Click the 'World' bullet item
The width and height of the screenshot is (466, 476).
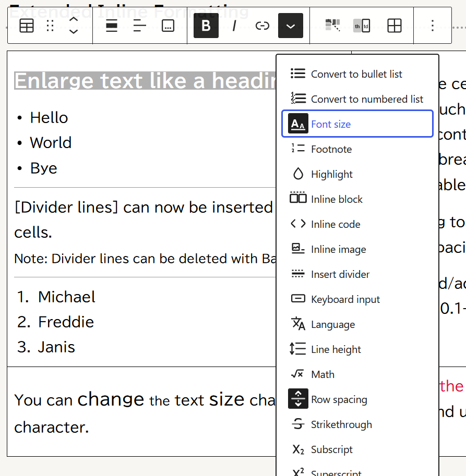point(51,143)
